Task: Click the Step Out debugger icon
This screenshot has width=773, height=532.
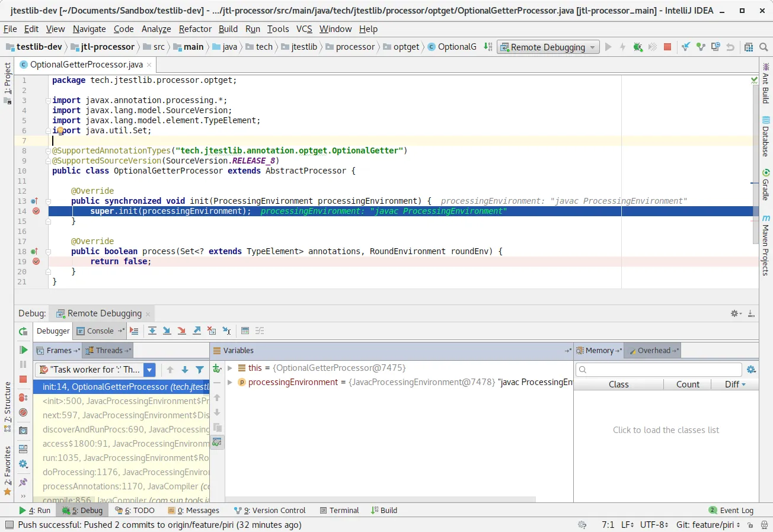Action: [x=197, y=331]
